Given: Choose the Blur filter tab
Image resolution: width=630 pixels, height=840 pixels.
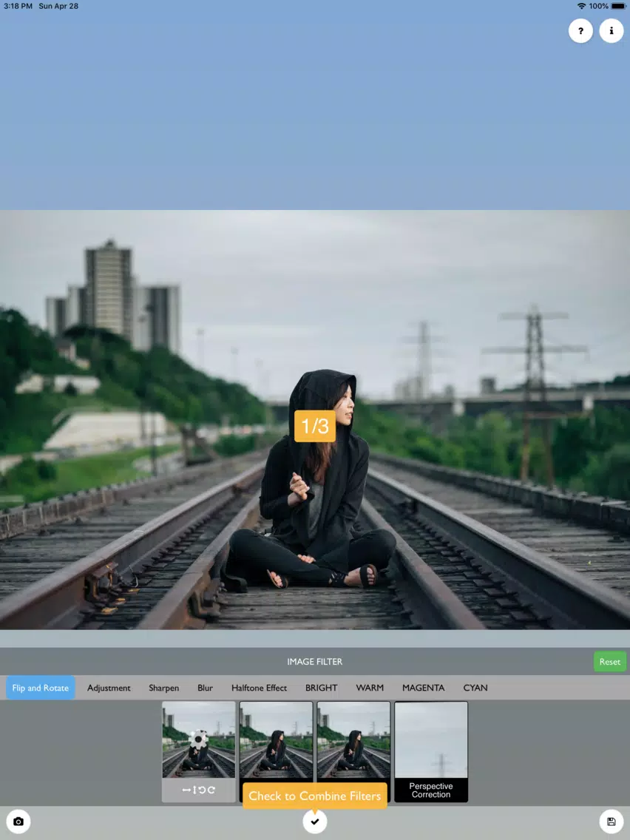Looking at the screenshot, I should [205, 688].
